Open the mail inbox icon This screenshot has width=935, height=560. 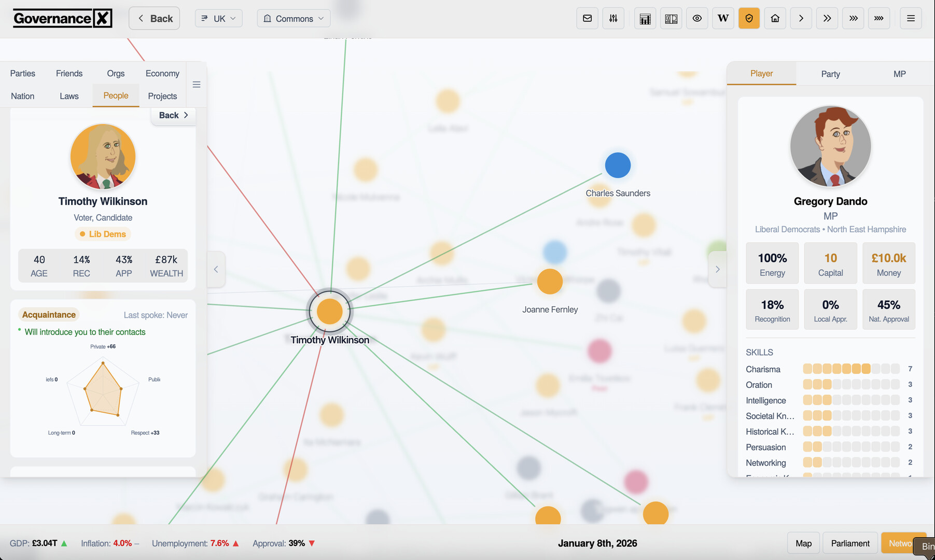pos(587,18)
